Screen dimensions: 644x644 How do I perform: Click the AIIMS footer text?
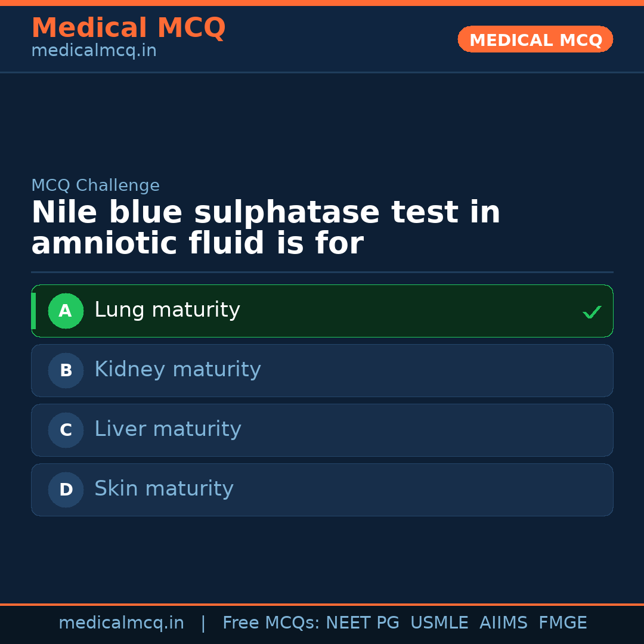point(503,623)
